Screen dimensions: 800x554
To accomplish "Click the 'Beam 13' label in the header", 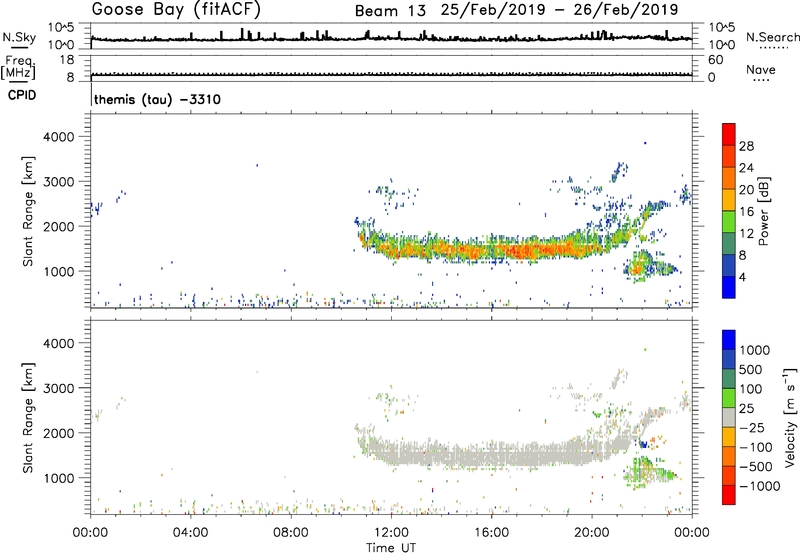I will [x=390, y=11].
